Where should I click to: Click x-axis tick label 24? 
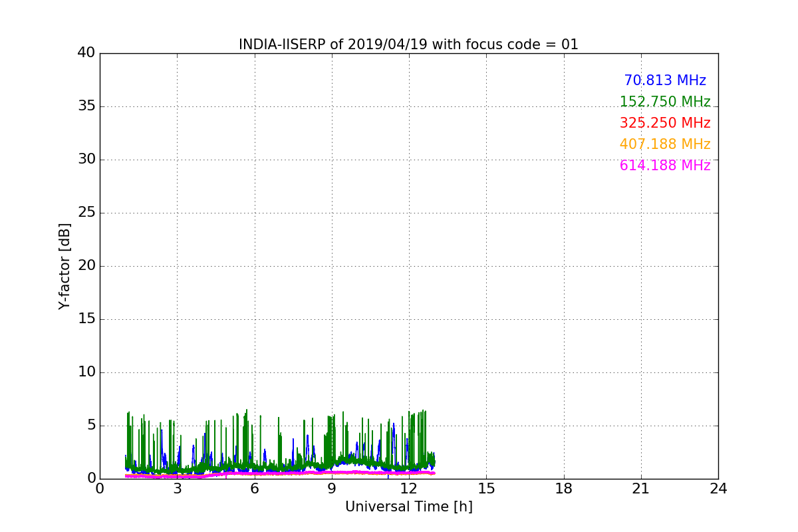point(718,489)
